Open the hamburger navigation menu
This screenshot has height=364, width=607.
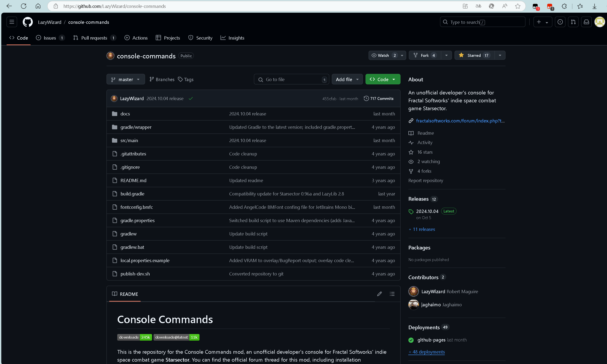pos(12,22)
